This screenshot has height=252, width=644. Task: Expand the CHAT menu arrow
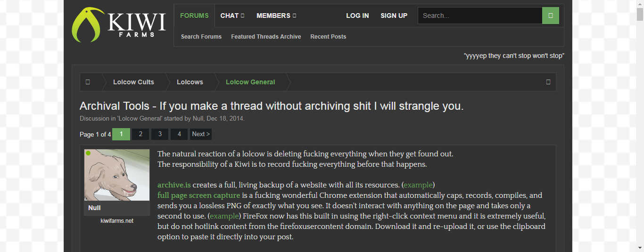243,16
